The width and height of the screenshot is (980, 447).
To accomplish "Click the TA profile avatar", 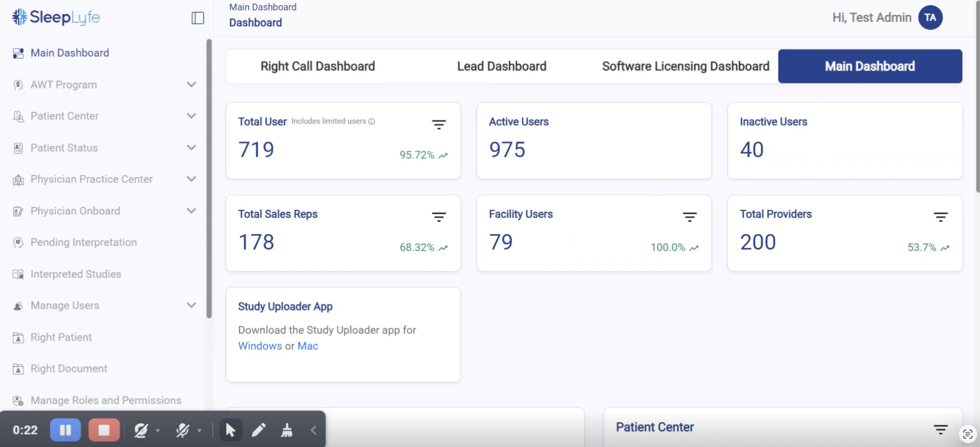I will tap(930, 17).
